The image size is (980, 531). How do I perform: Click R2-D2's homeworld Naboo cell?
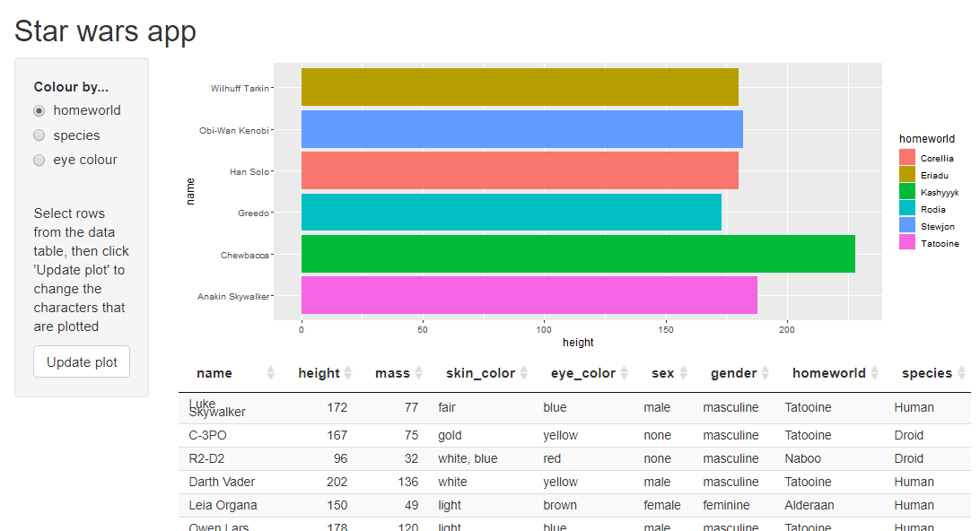pyautogui.click(x=803, y=458)
